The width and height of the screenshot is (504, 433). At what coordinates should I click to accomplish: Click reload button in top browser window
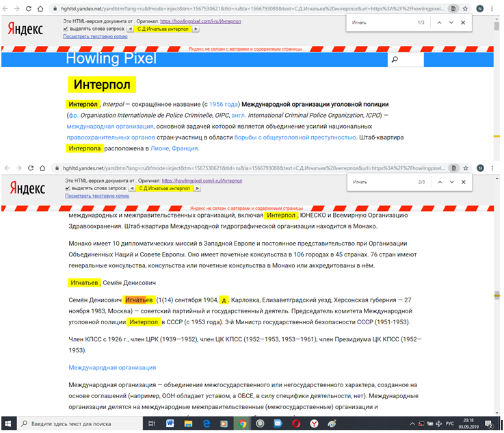click(x=29, y=9)
